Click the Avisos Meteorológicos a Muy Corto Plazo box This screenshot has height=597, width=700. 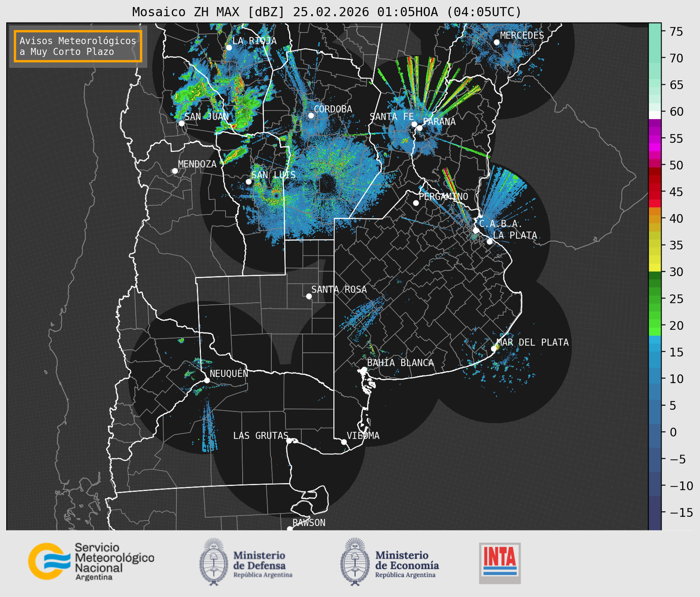pyautogui.click(x=78, y=46)
